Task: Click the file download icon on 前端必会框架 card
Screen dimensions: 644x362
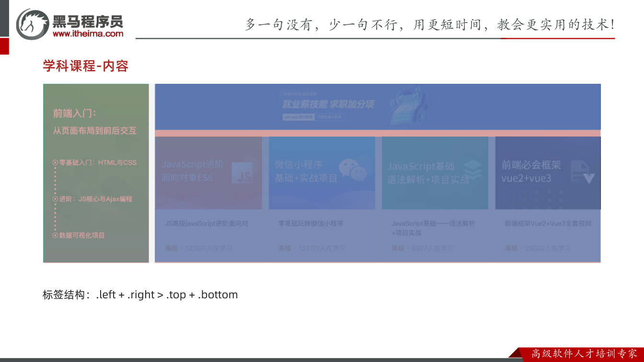Action: click(582, 172)
